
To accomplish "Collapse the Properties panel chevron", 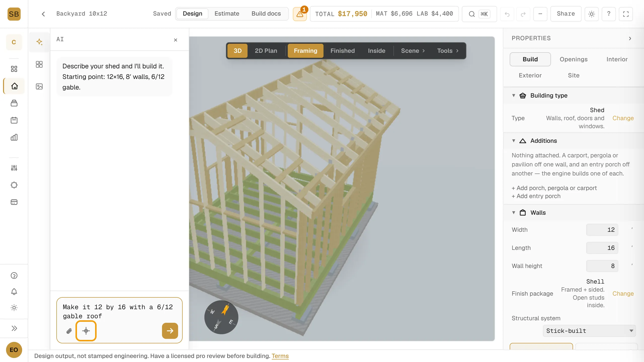I will 630,38.
